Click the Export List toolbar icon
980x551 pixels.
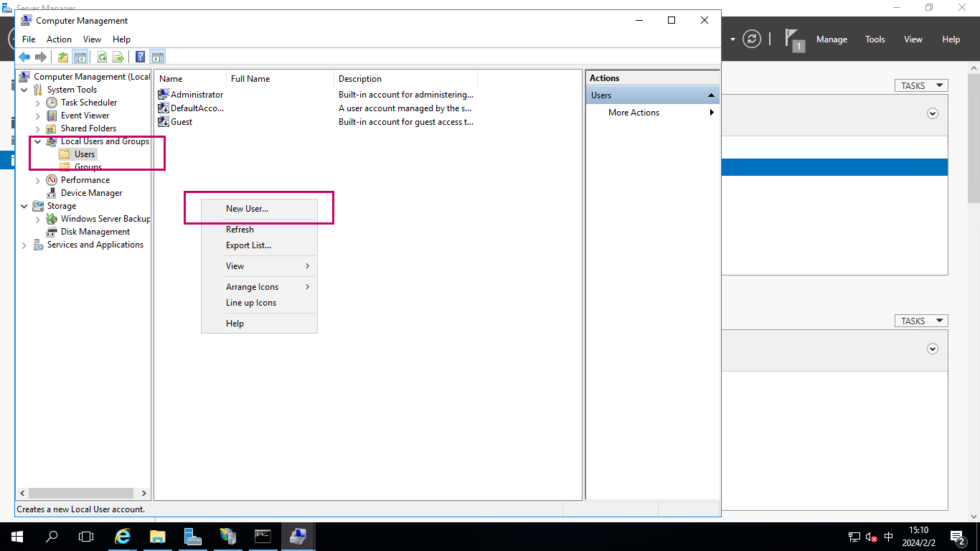(x=118, y=57)
